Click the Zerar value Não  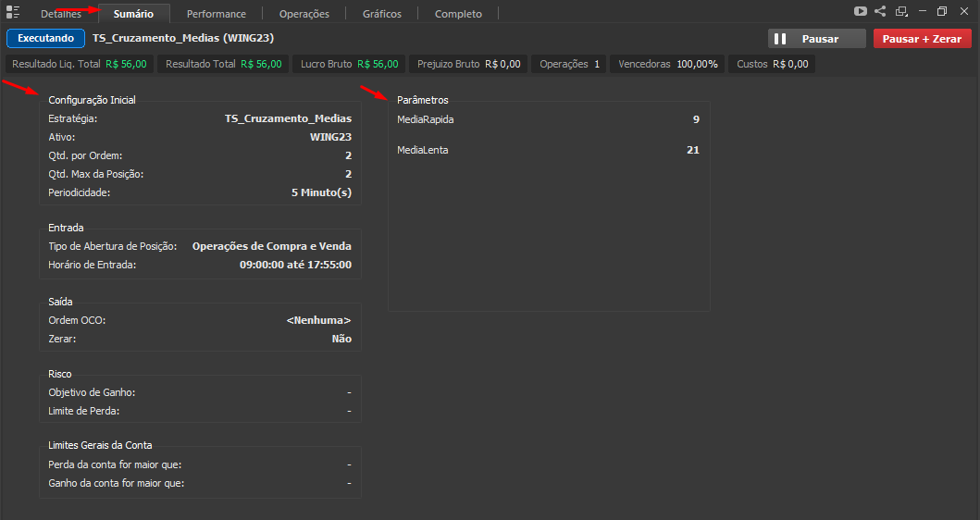pos(341,339)
